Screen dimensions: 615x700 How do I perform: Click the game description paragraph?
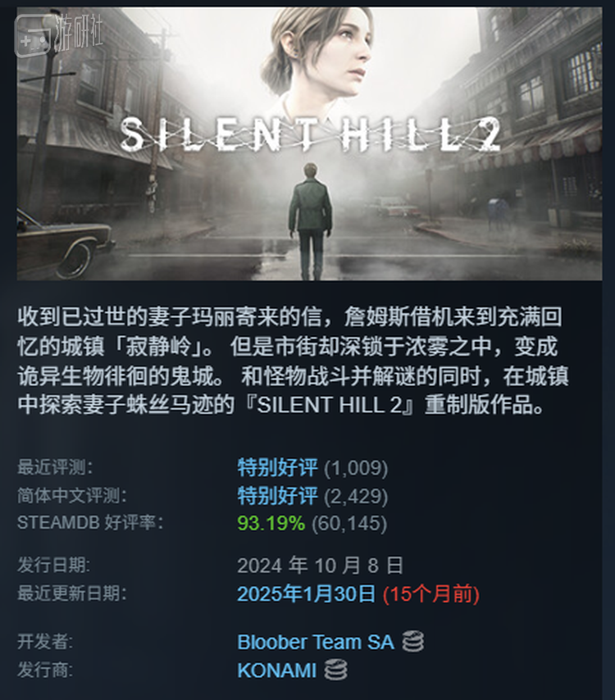click(x=293, y=361)
